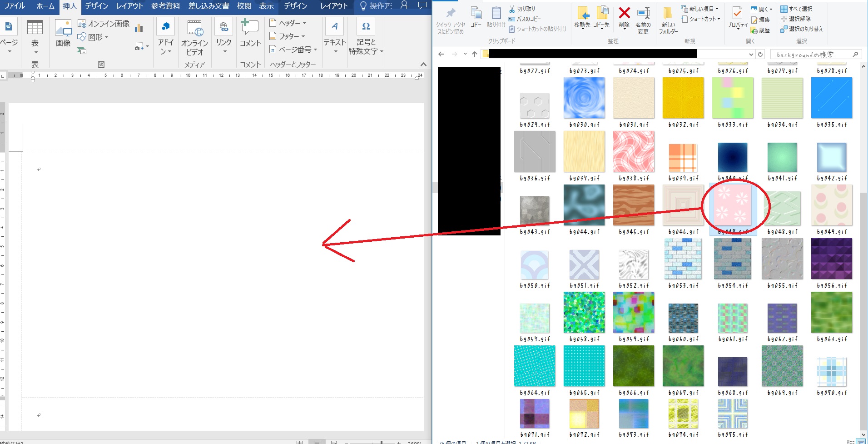Click ショートカットの貼り付け in Explorer
868x444 pixels.
538,29
